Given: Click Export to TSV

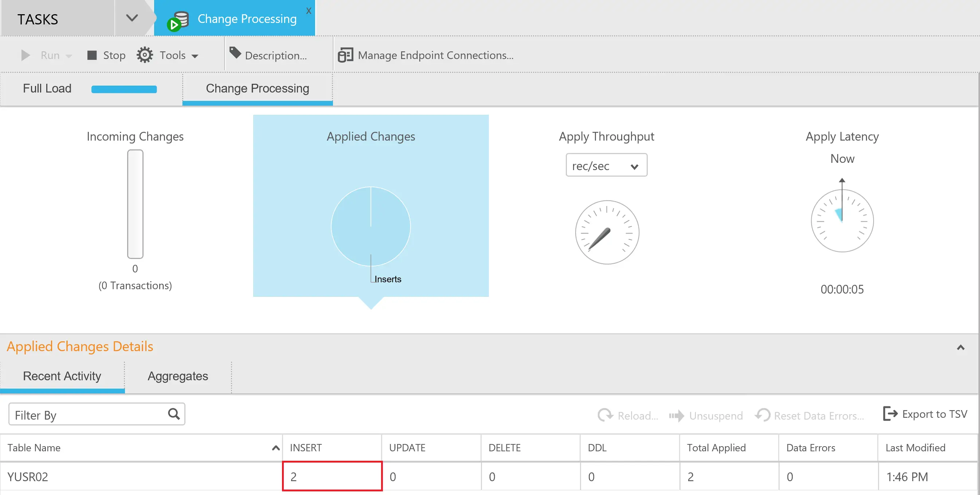Looking at the screenshot, I should (925, 414).
